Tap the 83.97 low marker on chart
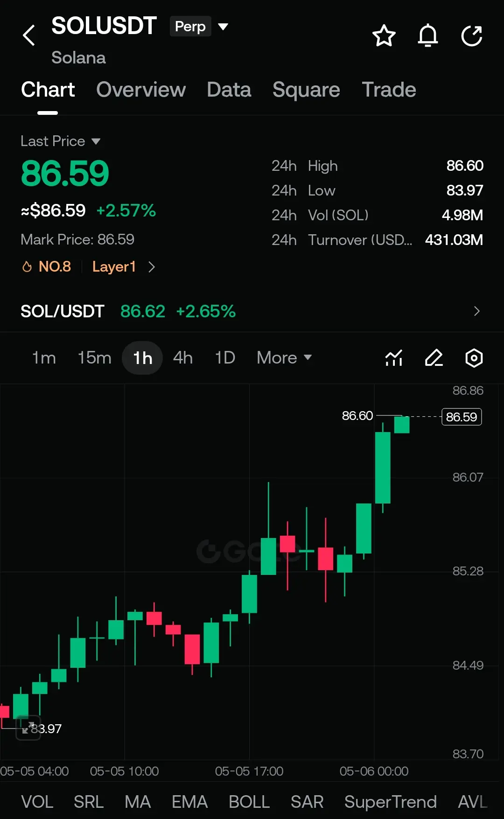This screenshot has width=504, height=819. click(x=46, y=728)
